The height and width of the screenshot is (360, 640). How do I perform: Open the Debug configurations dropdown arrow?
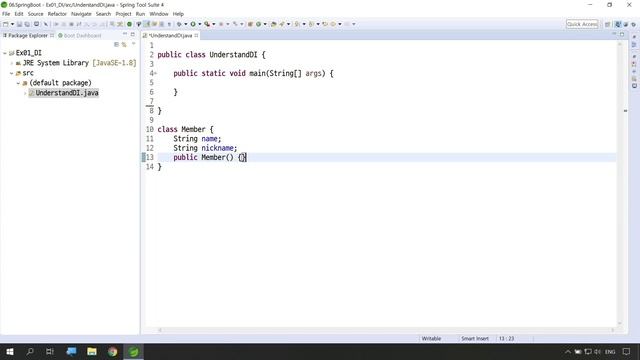[x=186, y=24]
